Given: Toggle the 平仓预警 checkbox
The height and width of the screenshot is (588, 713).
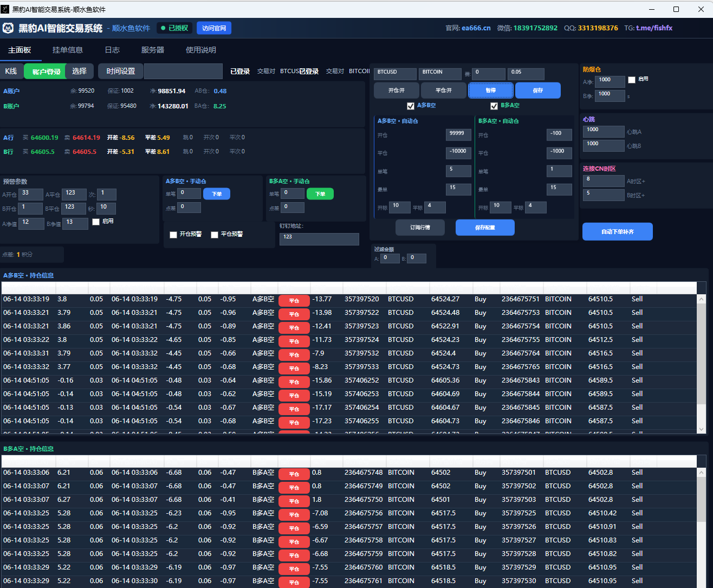Looking at the screenshot, I should click(x=215, y=235).
